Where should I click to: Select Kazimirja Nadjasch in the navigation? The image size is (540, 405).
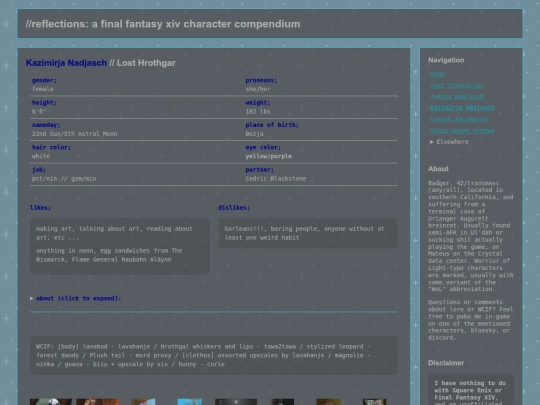point(462,108)
